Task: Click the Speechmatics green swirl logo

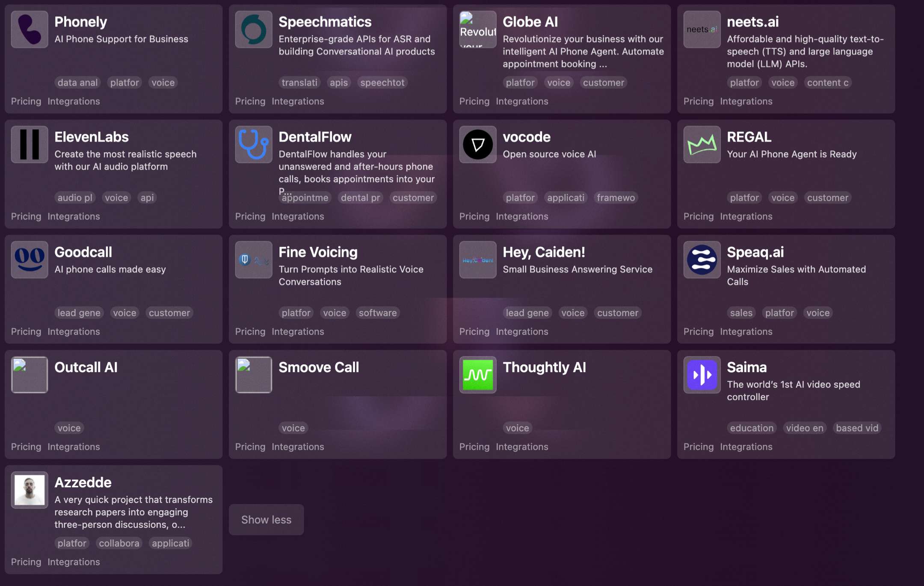Action: click(254, 30)
